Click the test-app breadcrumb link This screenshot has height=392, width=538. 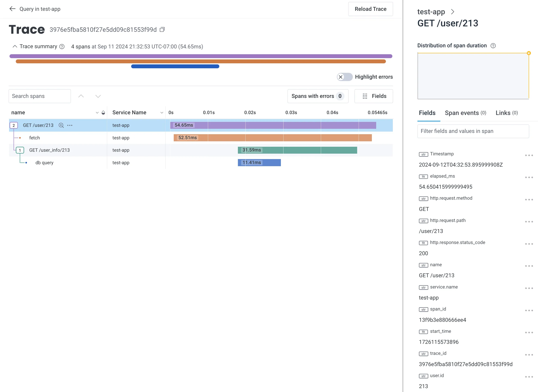[431, 12]
